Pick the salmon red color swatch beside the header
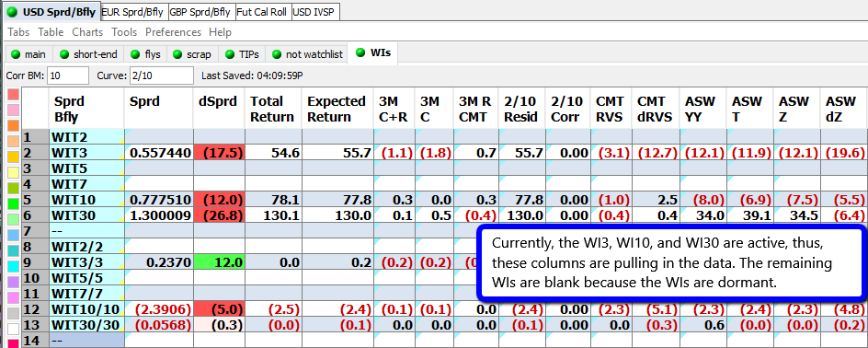This screenshot has height=348, width=868. click(13, 94)
